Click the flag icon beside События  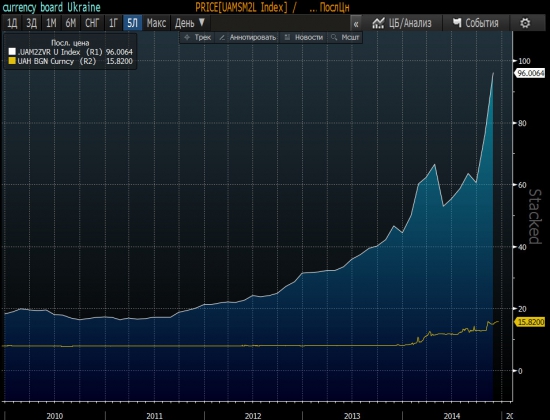click(457, 23)
